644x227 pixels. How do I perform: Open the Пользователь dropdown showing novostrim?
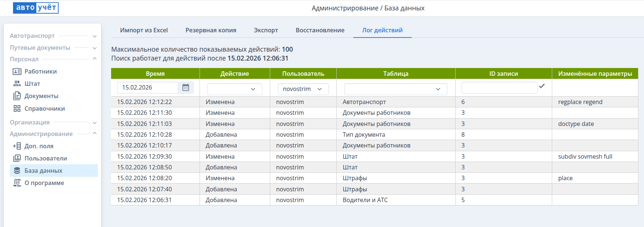[x=303, y=89]
